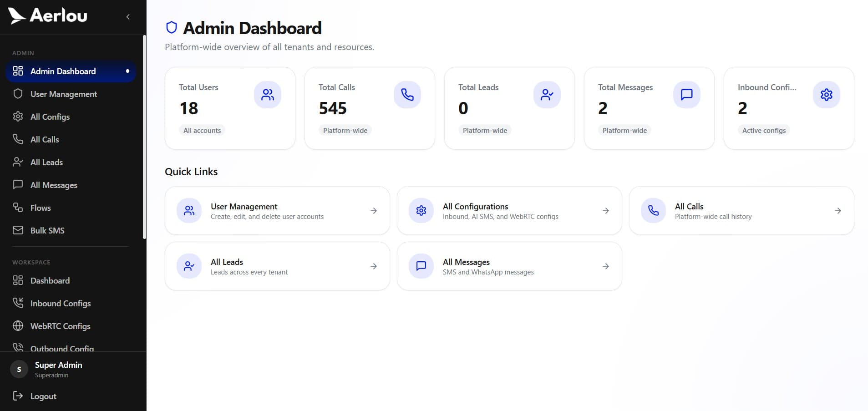Select All Configs from sidebar menu

click(50, 117)
